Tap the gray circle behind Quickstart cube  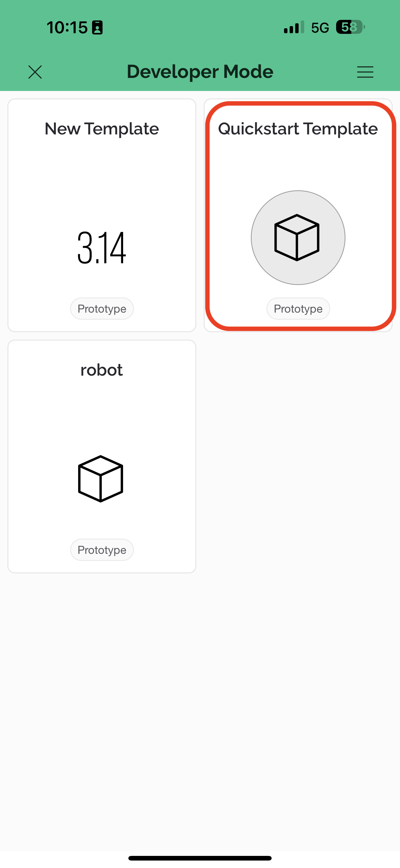point(298,237)
